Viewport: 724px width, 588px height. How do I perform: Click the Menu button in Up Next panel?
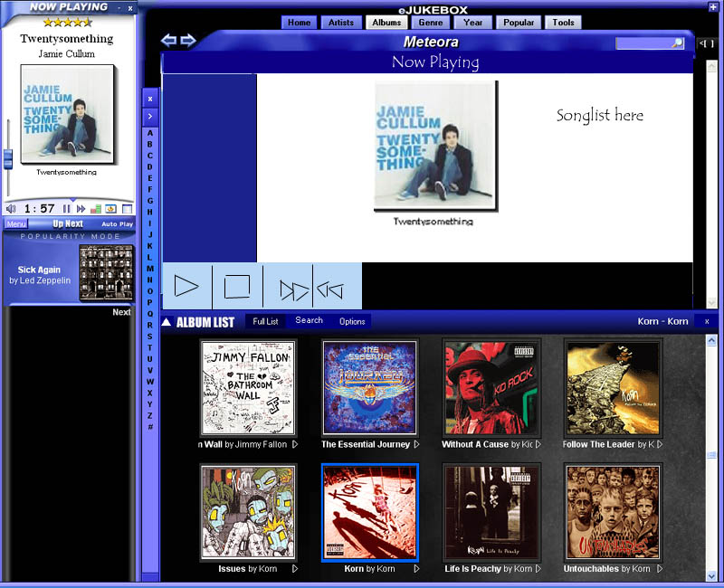pyautogui.click(x=16, y=223)
